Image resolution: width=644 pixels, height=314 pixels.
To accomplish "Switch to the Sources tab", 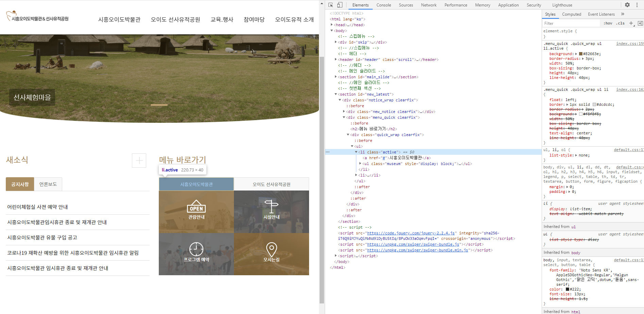I will [x=406, y=5].
